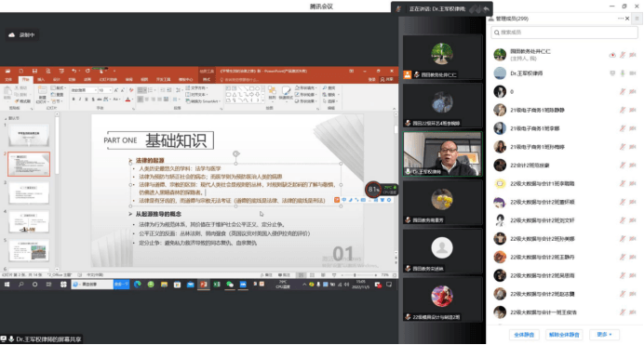Click the gray-avatar participant video tile
Screen dimensions: 644x345
[442, 251]
